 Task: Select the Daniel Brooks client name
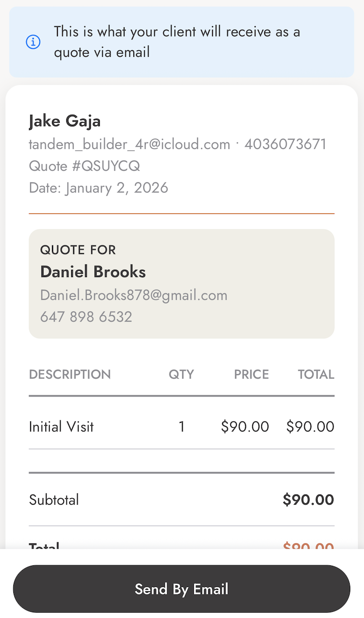coord(93,272)
